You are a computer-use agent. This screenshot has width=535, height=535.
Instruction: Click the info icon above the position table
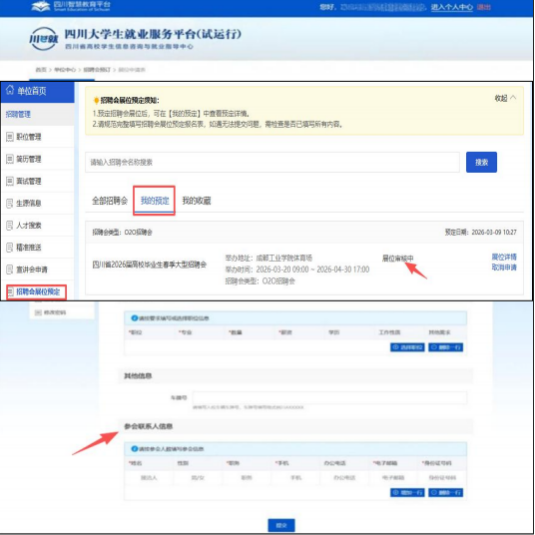135,318
